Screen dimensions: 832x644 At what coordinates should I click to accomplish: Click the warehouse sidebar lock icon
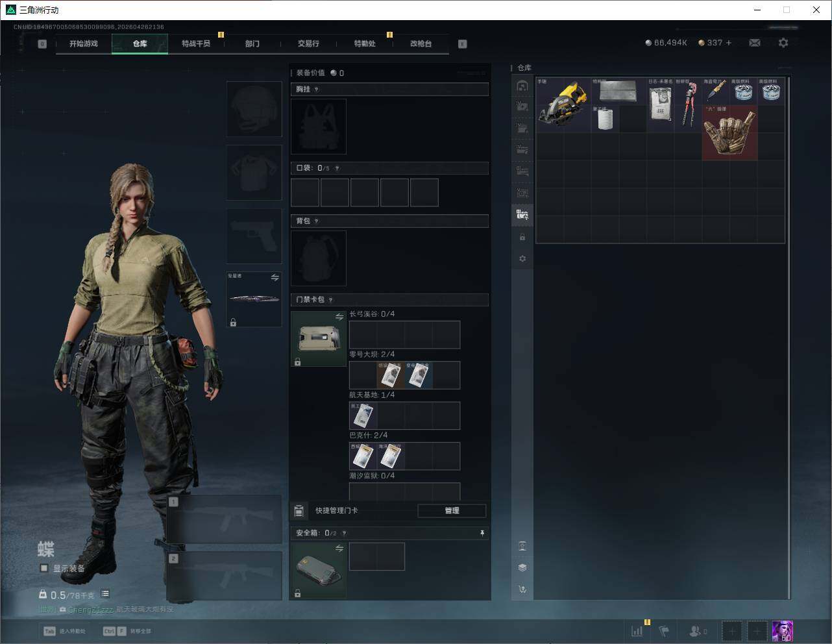click(522, 237)
